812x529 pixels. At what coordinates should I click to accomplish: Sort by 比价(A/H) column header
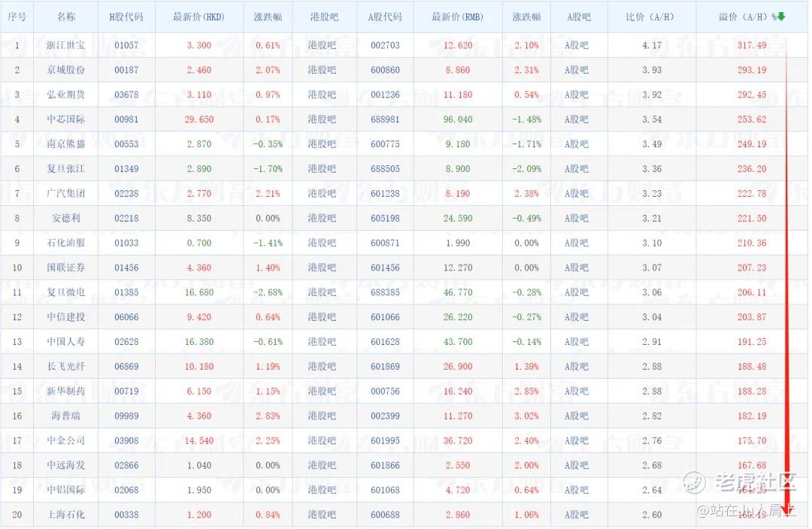(x=650, y=17)
